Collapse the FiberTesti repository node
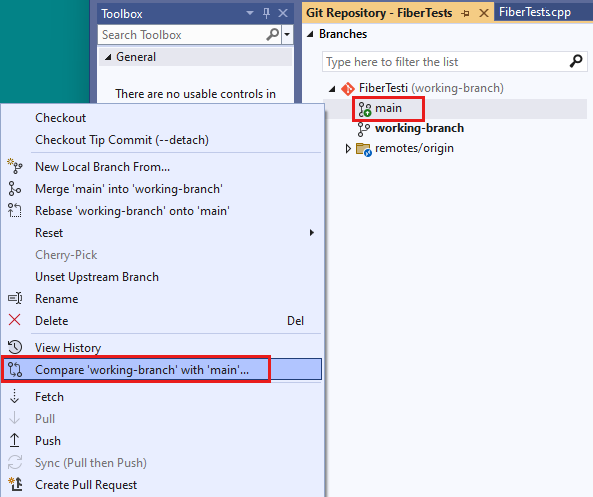 tap(332, 89)
